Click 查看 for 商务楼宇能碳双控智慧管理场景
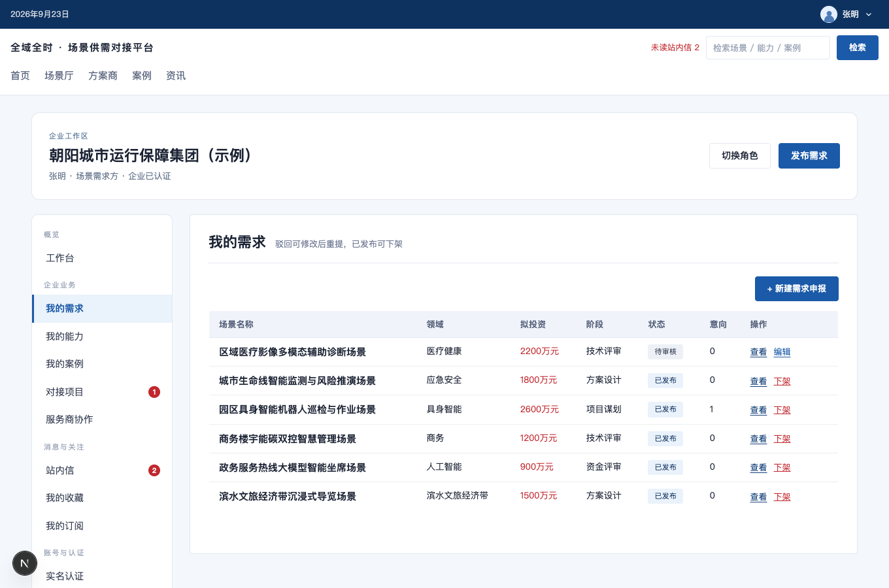 [x=758, y=439]
